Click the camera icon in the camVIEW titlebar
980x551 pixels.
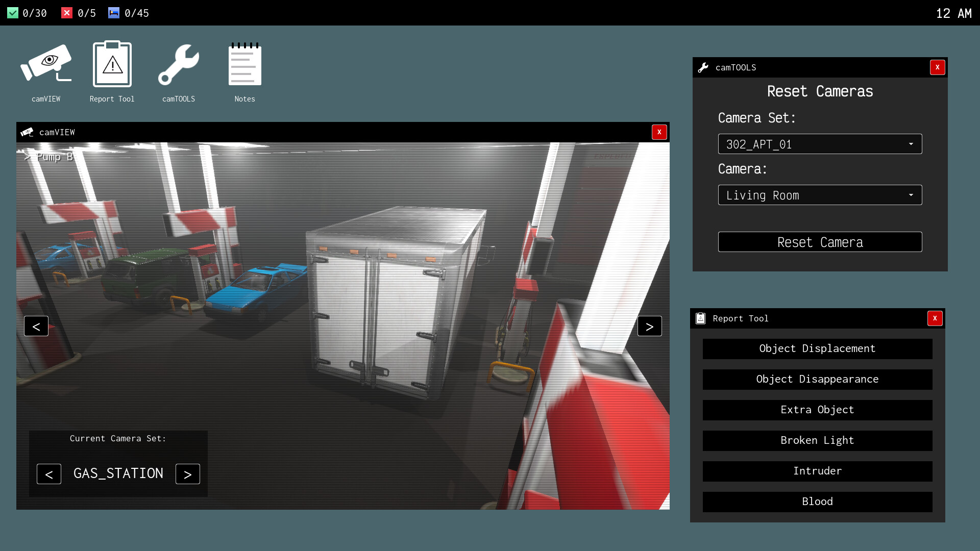[27, 132]
